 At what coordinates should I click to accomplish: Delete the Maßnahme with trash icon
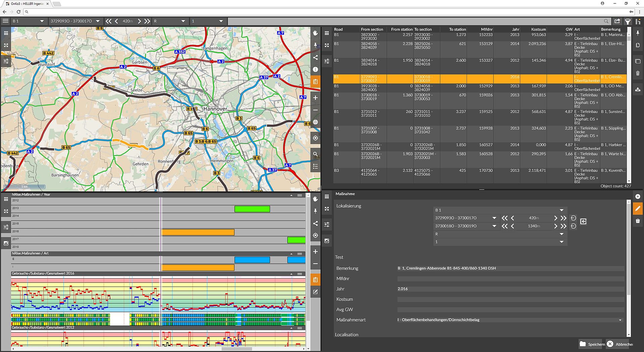click(x=638, y=221)
